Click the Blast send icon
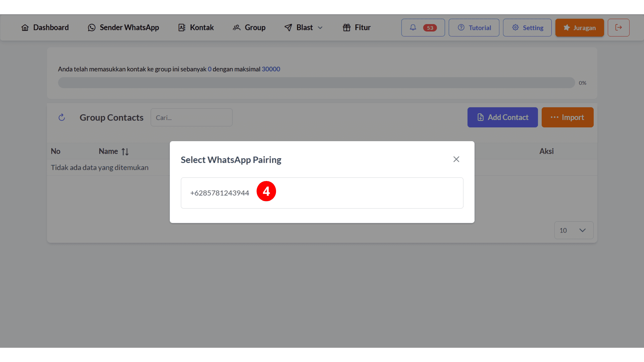Screen dimensions: 644x362 [287, 27]
